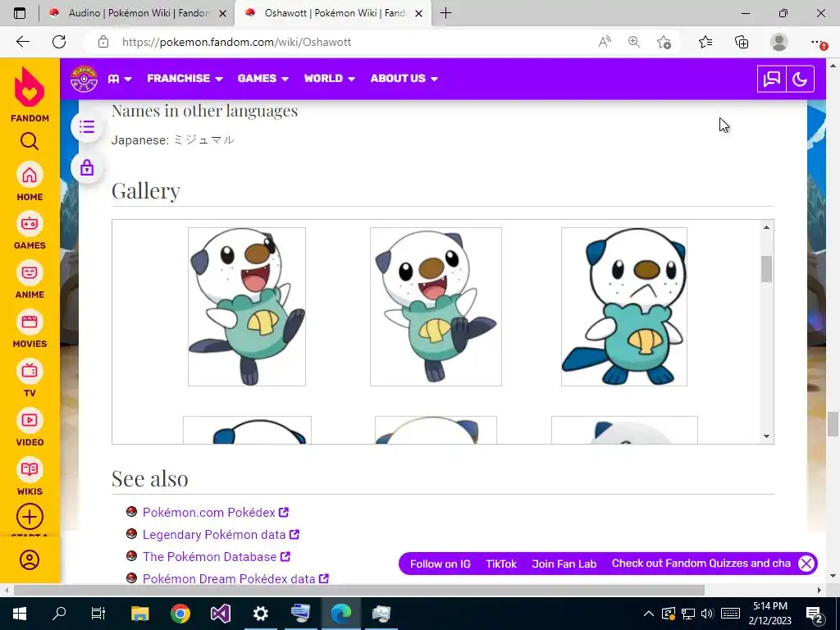Click the taskbar volume icon

click(x=707, y=614)
